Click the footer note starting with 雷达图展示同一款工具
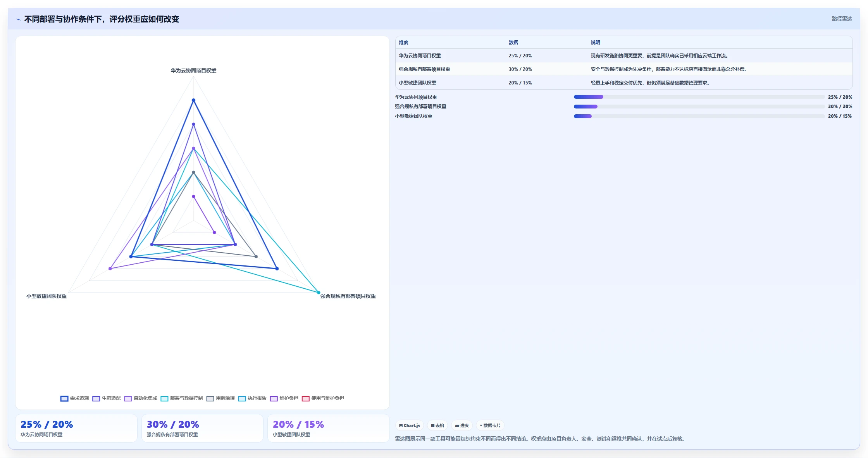868x458 pixels. pos(541,439)
